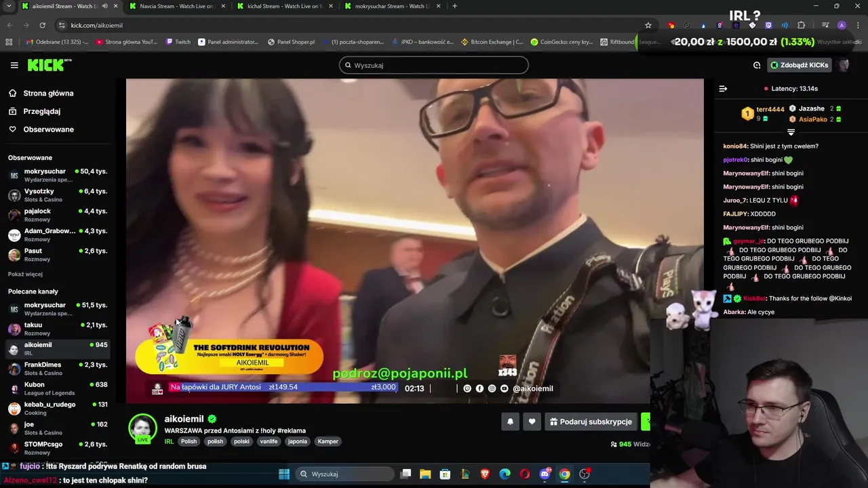
Task: Open the pajalock channel in sidebar
Action: (x=57, y=215)
